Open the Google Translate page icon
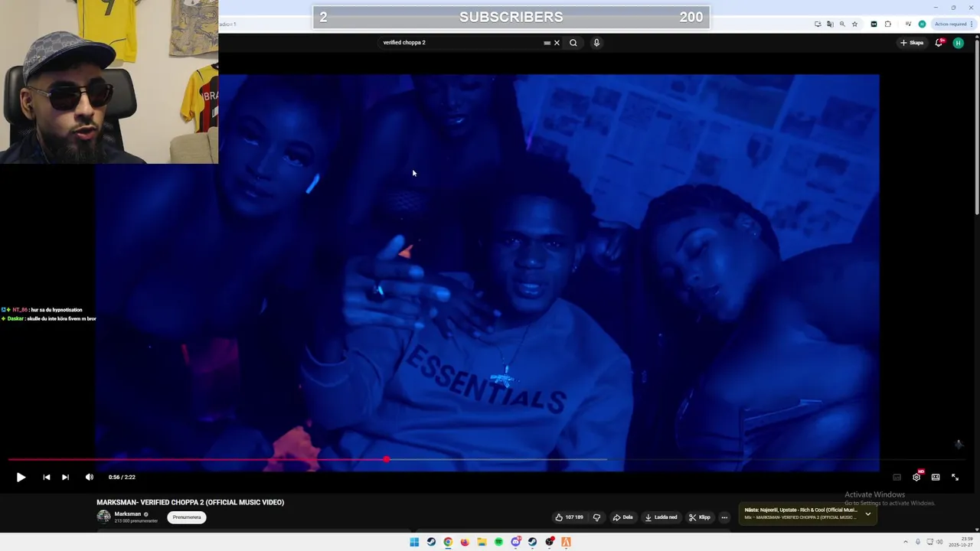 pos(830,24)
